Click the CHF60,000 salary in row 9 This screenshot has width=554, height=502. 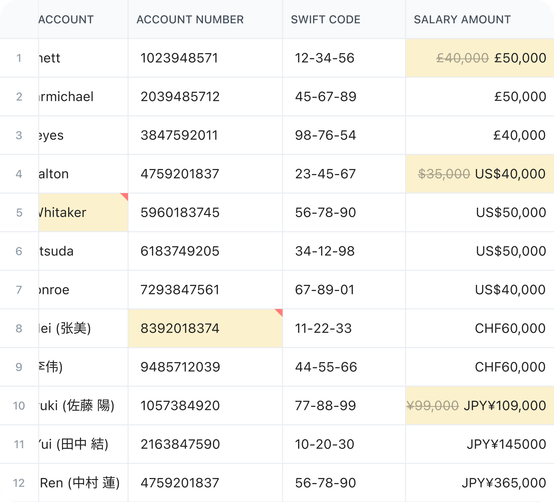click(480, 367)
